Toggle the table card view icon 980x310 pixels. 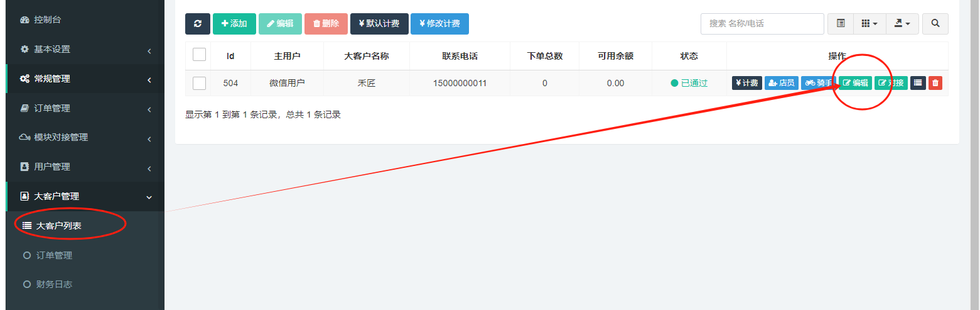(841, 24)
